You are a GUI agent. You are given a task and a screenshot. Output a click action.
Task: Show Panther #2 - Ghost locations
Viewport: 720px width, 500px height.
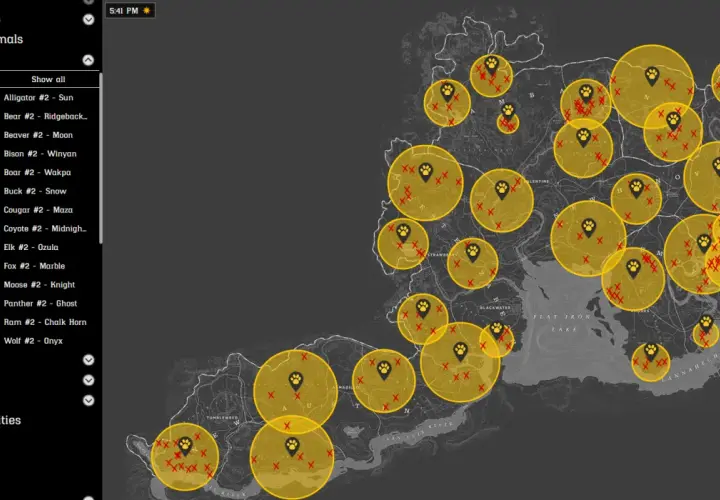point(40,303)
